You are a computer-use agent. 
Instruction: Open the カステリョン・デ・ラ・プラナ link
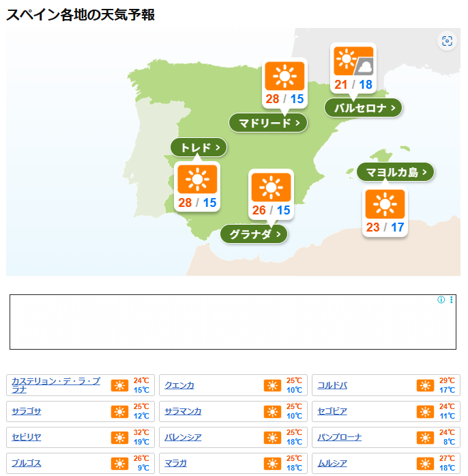56,385
